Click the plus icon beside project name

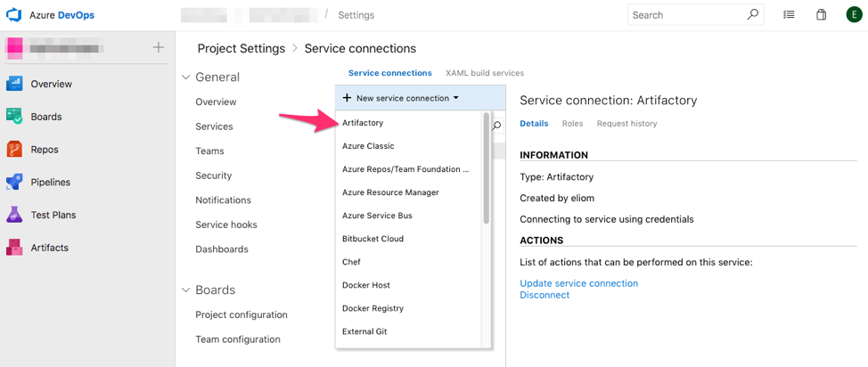[x=159, y=47]
